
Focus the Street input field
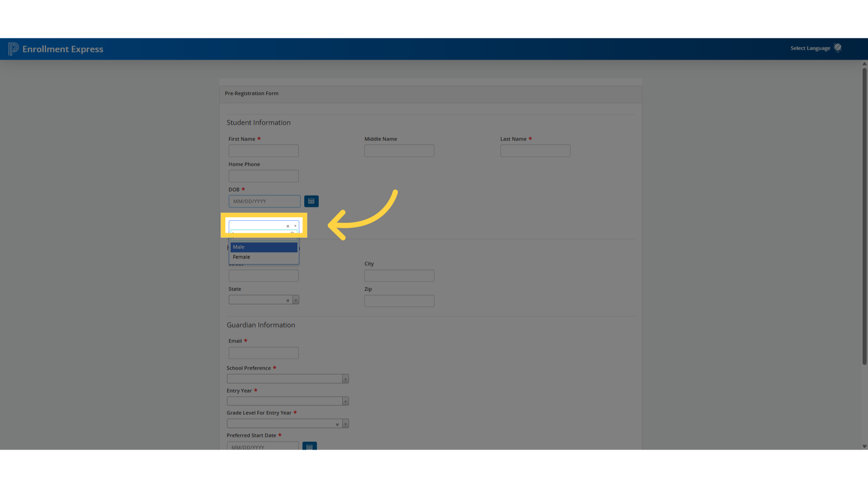(264, 276)
